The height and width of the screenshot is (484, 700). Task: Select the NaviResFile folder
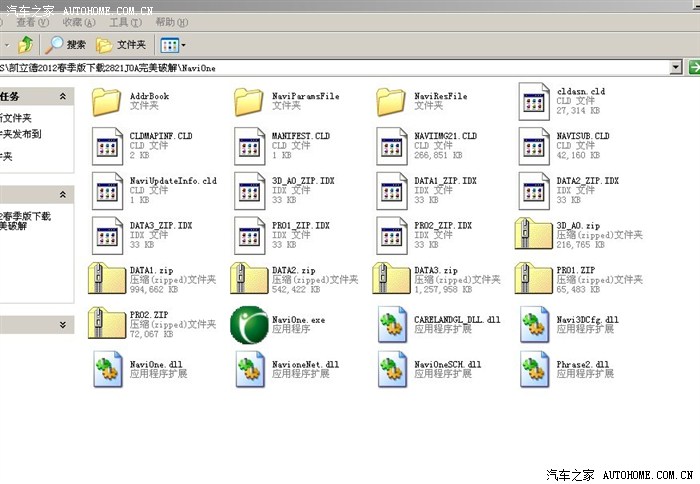[392, 101]
